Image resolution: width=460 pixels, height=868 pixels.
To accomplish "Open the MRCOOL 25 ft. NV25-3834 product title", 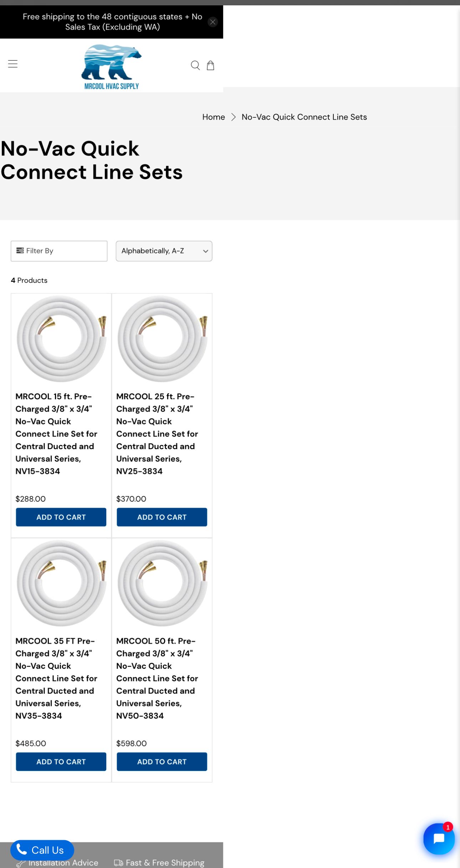I will (x=157, y=433).
